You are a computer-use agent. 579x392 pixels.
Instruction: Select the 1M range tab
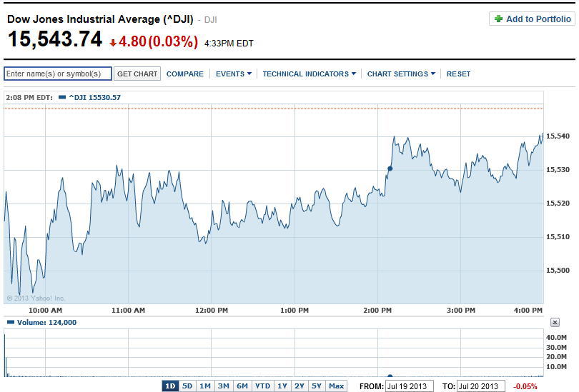pos(205,386)
